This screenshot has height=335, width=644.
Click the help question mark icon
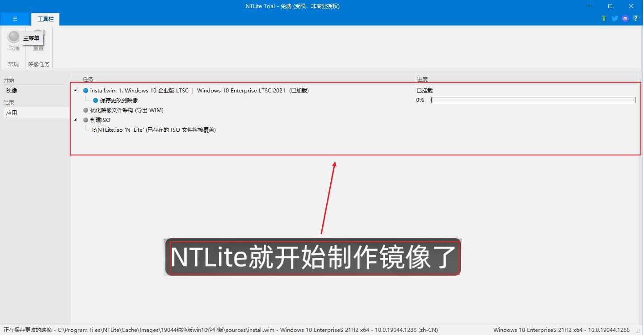click(x=636, y=18)
